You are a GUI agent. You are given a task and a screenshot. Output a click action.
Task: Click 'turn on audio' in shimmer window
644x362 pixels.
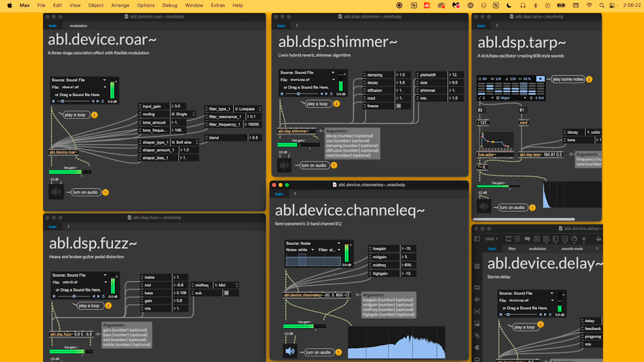coord(313,165)
